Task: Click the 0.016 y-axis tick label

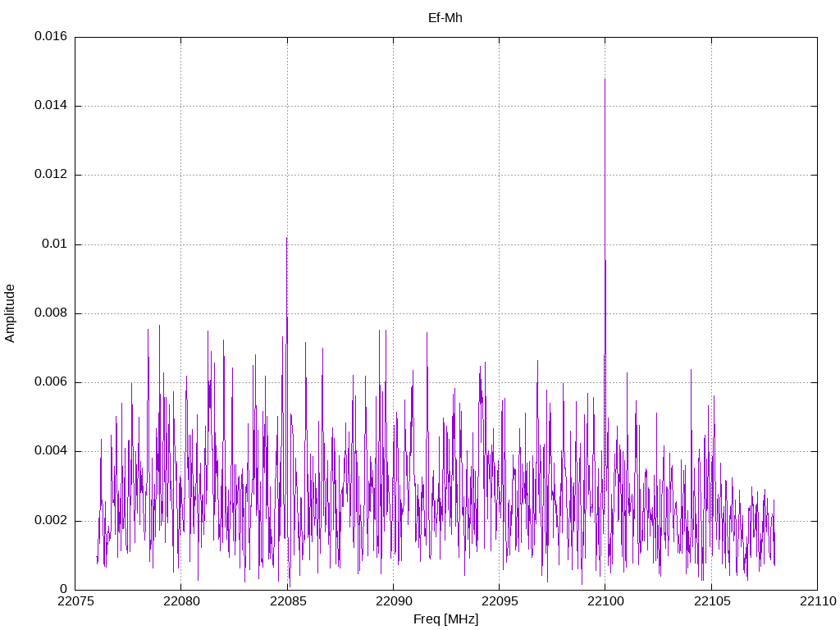Action: pyautogui.click(x=50, y=37)
